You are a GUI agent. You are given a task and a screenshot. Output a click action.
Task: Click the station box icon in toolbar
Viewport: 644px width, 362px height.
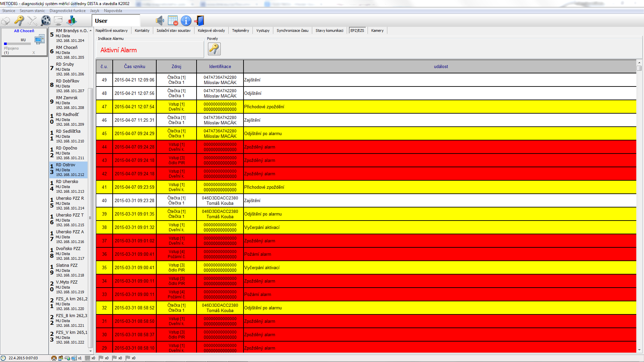click(6, 21)
